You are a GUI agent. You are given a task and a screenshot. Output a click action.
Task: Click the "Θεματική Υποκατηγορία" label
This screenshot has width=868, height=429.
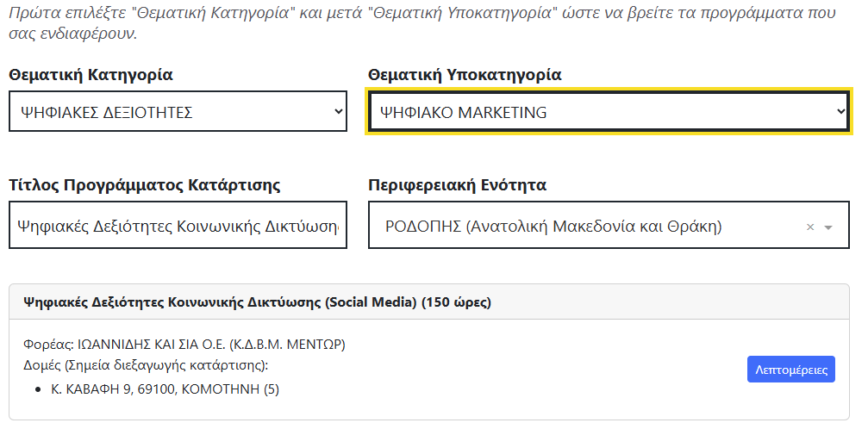[x=465, y=75]
